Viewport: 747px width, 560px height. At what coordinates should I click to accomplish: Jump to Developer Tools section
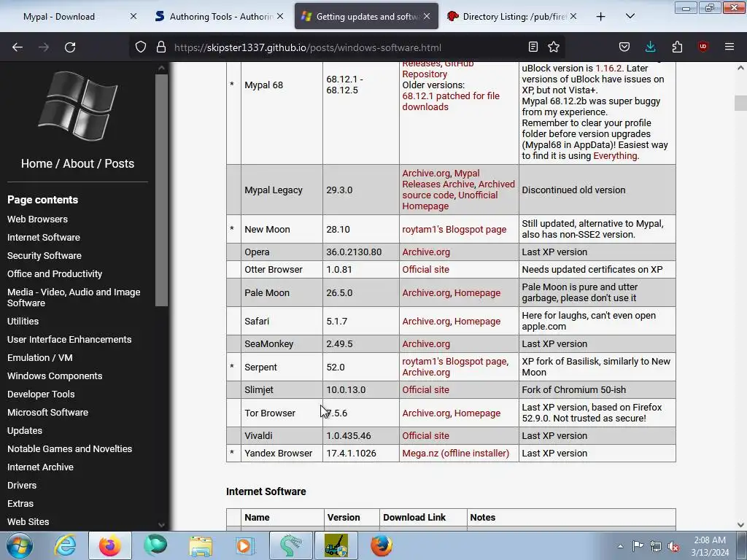coord(41,394)
